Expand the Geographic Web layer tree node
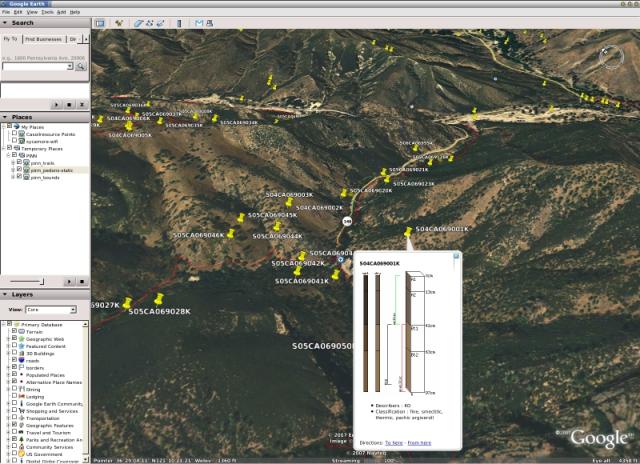 (8, 339)
